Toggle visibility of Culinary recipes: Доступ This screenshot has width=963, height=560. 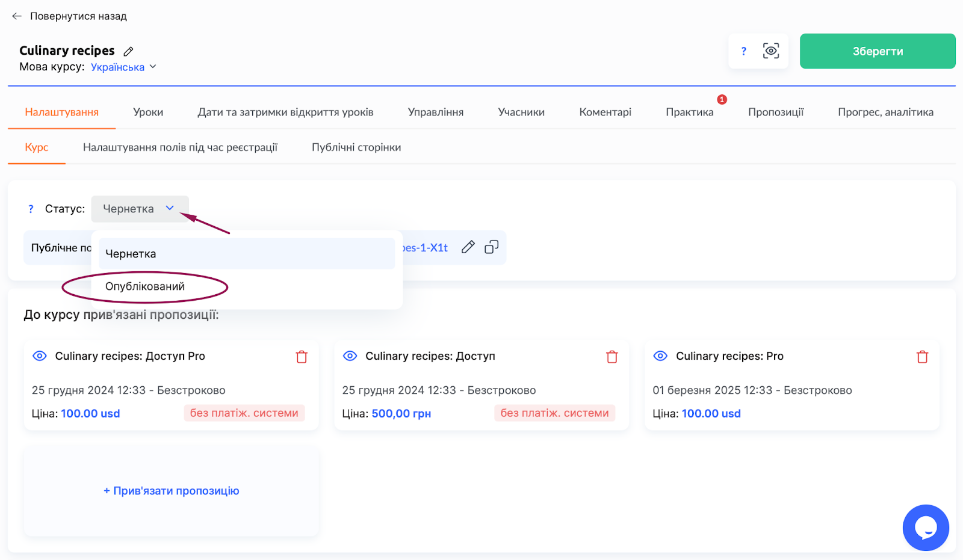coord(350,356)
